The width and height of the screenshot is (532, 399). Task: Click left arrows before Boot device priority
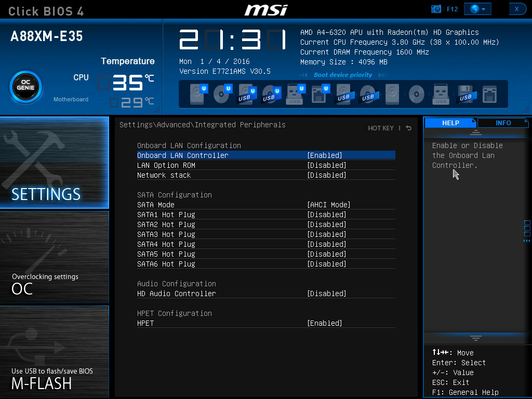[303, 75]
